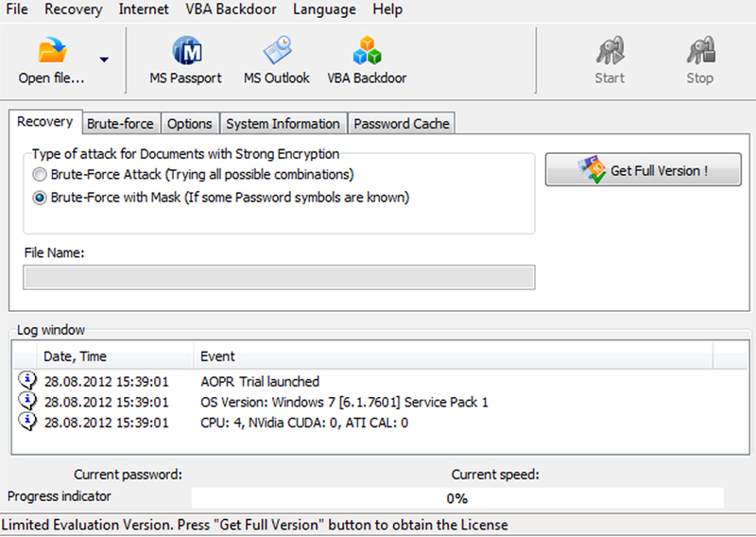Switch to the Recovery tab
The image size is (756, 537).
(45, 122)
